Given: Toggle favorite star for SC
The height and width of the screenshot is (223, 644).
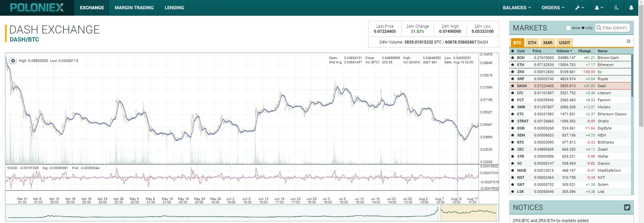Looking at the screenshot, I should tap(513, 164).
